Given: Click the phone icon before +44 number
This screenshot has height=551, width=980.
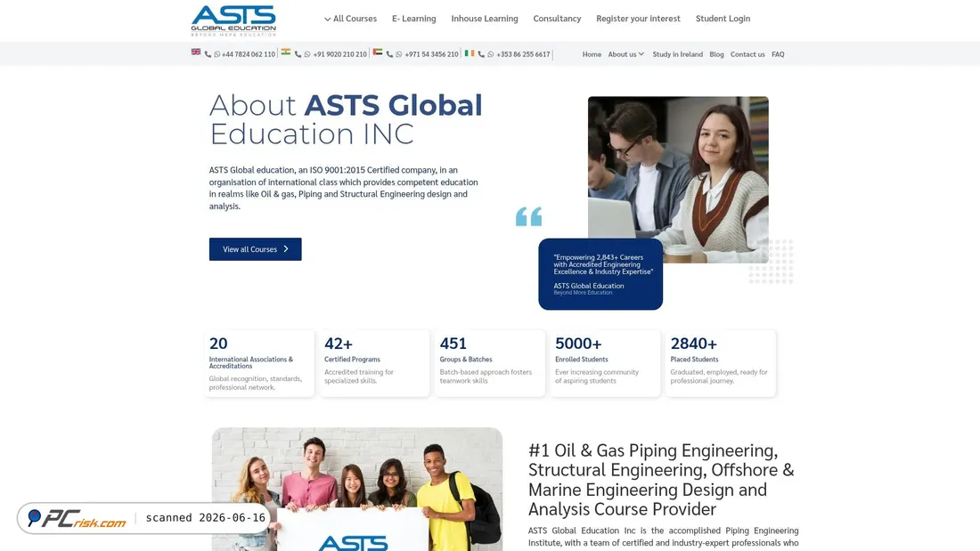Looking at the screenshot, I should tap(208, 54).
